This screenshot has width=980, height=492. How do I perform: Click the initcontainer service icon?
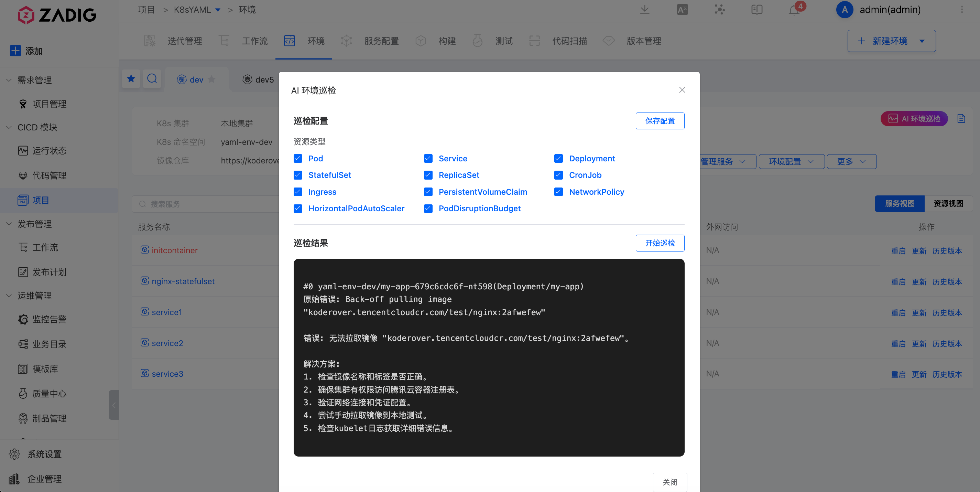[x=144, y=250]
